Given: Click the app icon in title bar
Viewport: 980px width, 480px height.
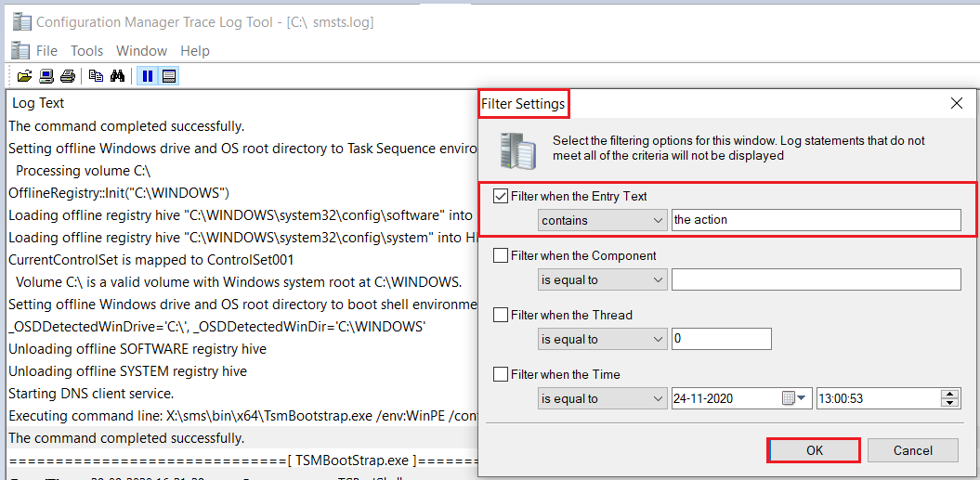Looking at the screenshot, I should tap(22, 22).
